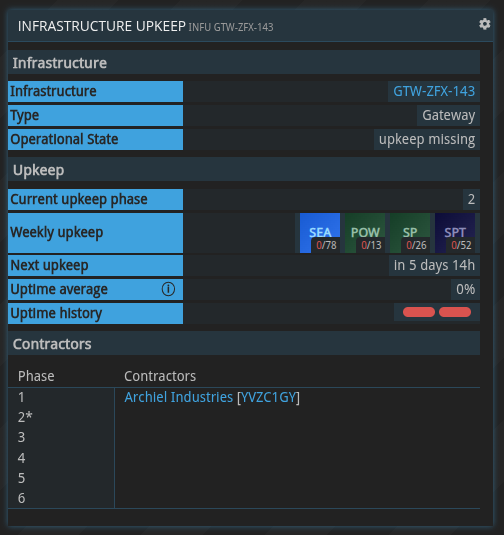
Task: Click the Infrastructure section header
Action: (244, 63)
